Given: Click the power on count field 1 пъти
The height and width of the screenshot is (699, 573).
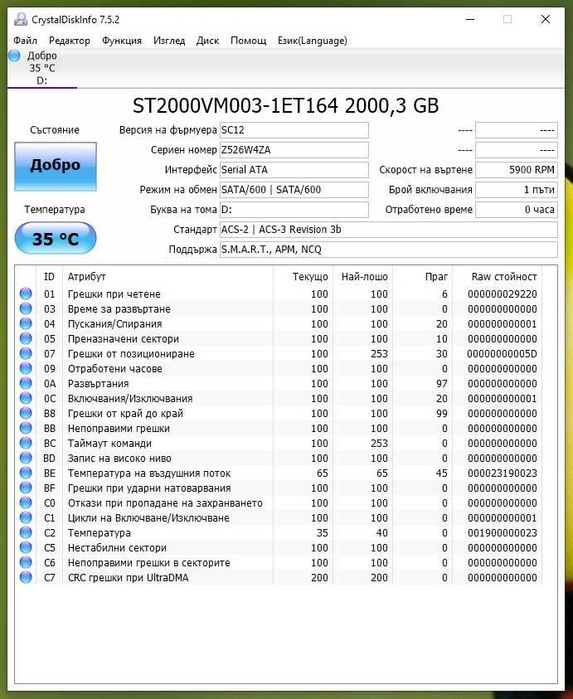Looking at the screenshot, I should tap(516, 189).
